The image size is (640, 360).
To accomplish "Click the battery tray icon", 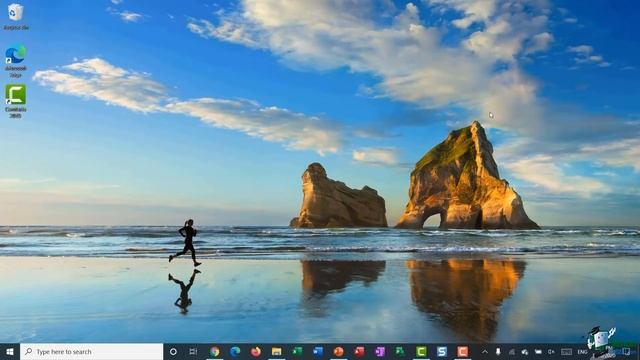I will [538, 351].
